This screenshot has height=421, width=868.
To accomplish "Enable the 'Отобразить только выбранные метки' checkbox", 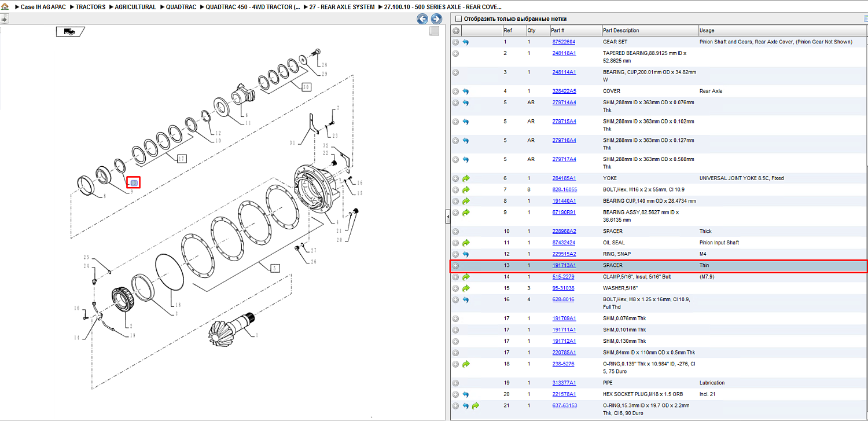I will point(458,19).
